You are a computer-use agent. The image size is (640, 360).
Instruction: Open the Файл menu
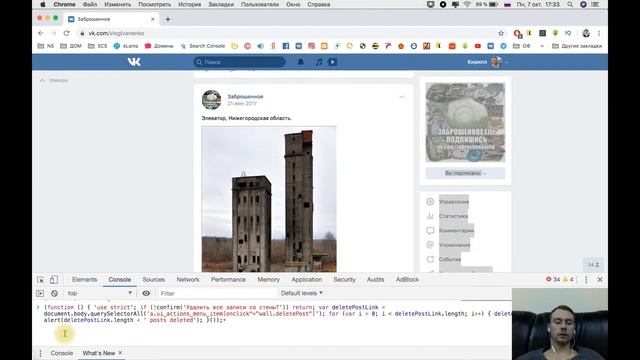tap(90, 4)
